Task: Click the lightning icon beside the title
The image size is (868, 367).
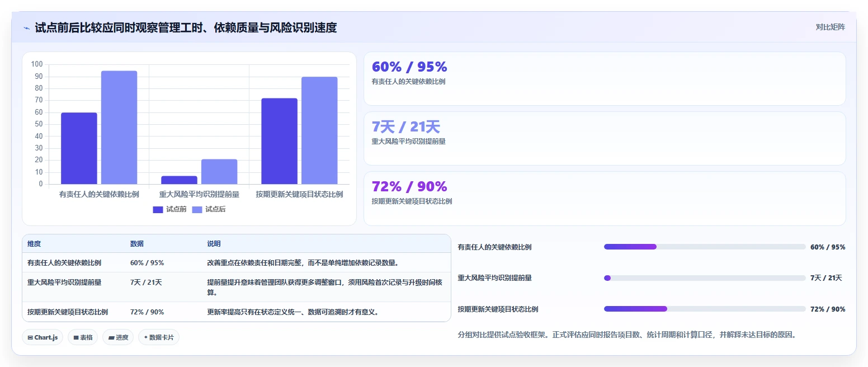Action: (x=26, y=28)
